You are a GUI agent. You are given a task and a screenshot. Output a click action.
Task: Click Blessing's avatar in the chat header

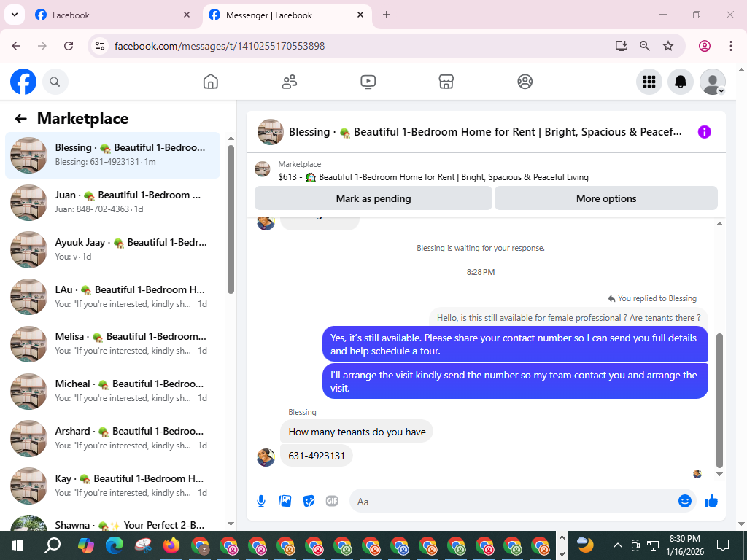tap(271, 132)
